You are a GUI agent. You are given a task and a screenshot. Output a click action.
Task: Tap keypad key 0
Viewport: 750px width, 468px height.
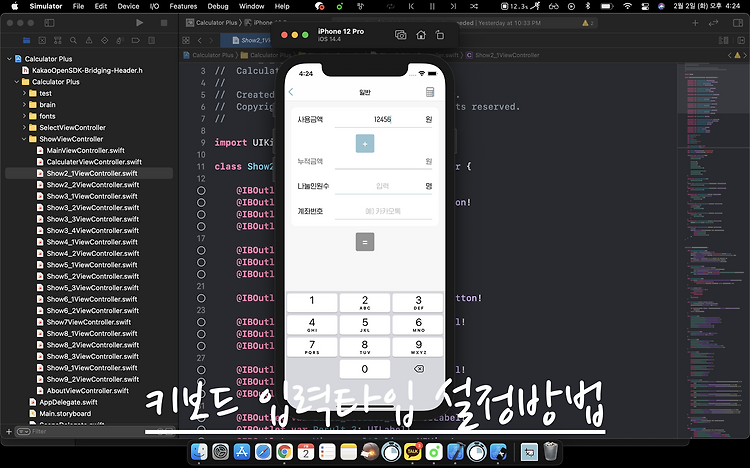(x=365, y=369)
